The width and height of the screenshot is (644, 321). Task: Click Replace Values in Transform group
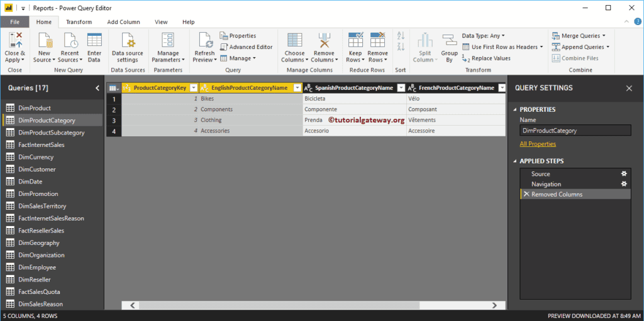pos(486,58)
